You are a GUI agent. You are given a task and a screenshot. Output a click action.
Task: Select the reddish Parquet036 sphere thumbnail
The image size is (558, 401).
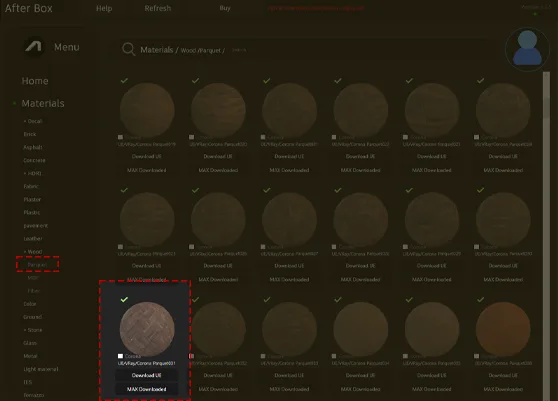pyautogui.click(x=503, y=329)
